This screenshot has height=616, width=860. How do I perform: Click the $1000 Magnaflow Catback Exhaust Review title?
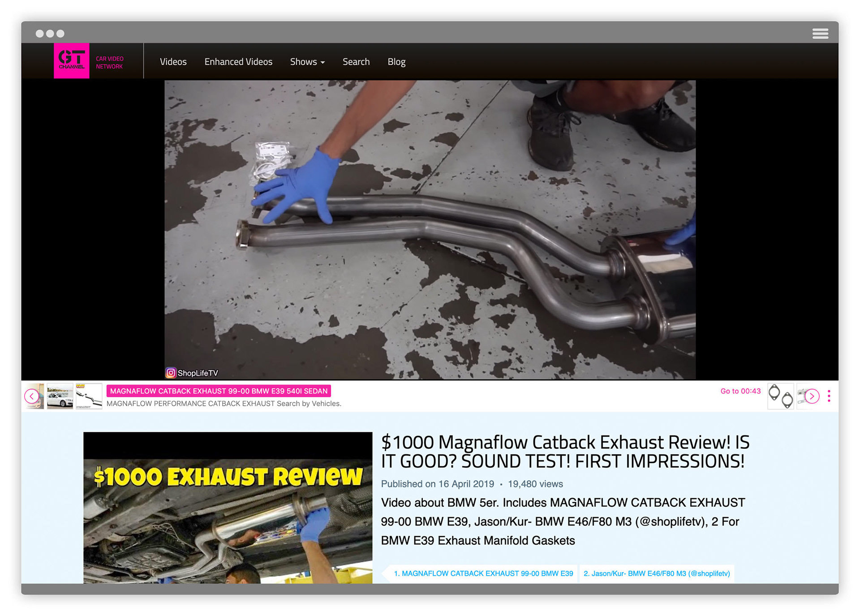pos(565,452)
